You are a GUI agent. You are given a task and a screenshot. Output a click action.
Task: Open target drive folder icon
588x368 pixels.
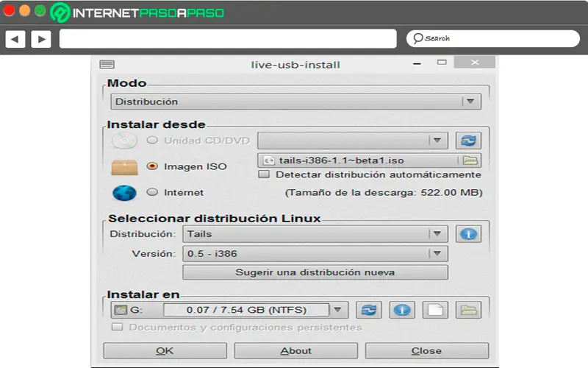click(x=468, y=310)
